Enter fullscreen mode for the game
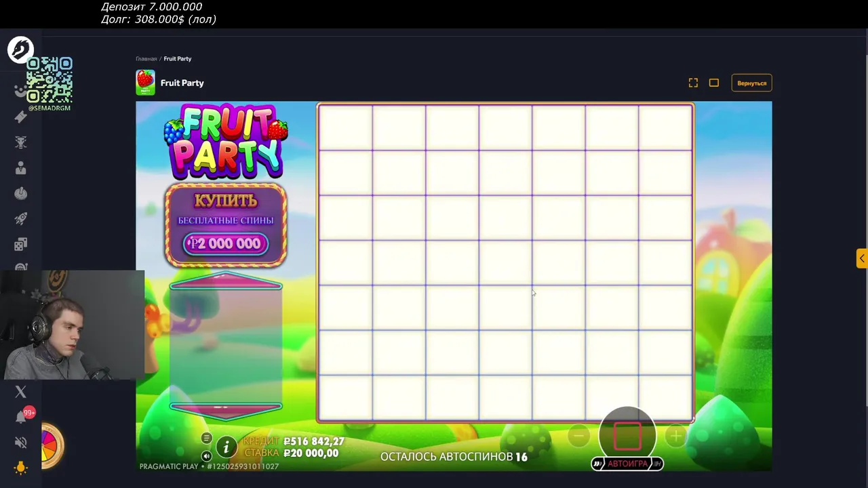This screenshot has height=488, width=868. click(x=693, y=83)
